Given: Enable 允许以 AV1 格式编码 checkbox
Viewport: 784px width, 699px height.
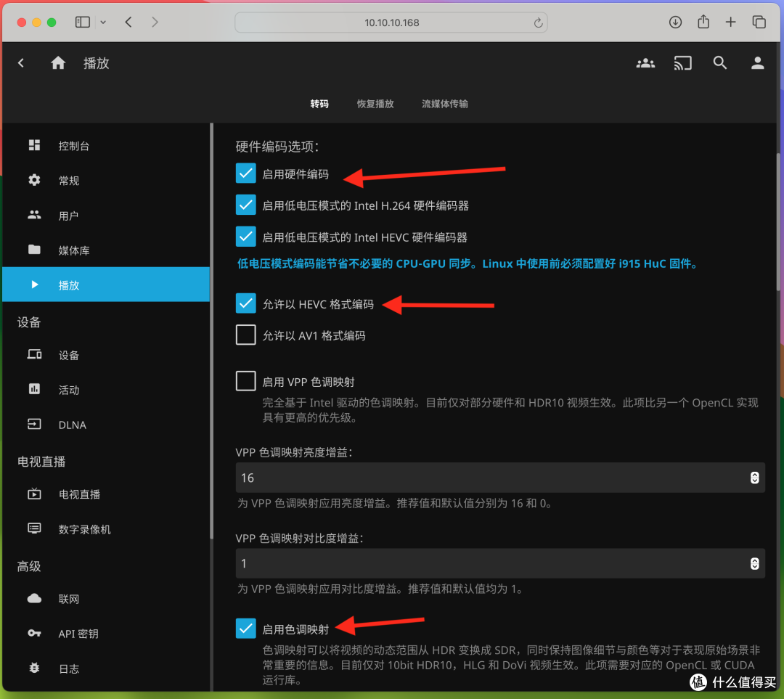Looking at the screenshot, I should click(x=245, y=335).
